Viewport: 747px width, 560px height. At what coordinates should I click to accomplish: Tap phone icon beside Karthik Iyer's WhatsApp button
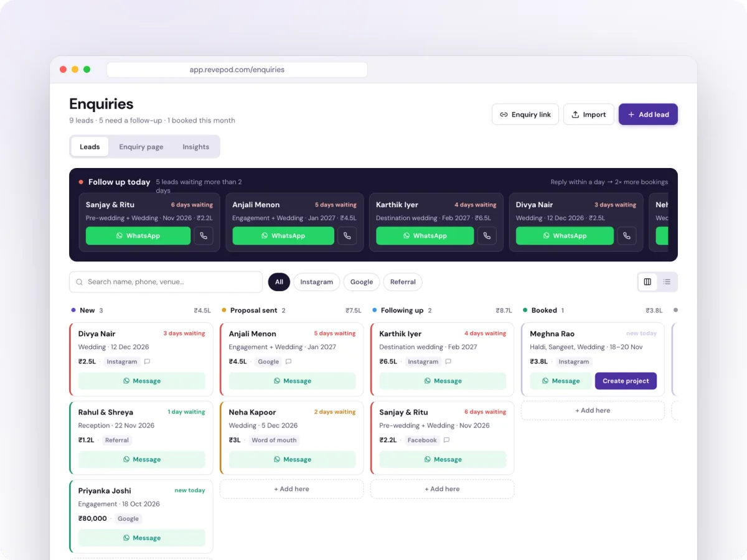(487, 236)
